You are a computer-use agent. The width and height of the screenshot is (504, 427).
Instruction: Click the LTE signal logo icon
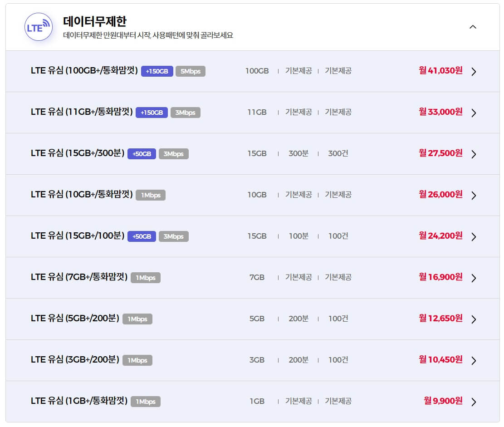[38, 27]
